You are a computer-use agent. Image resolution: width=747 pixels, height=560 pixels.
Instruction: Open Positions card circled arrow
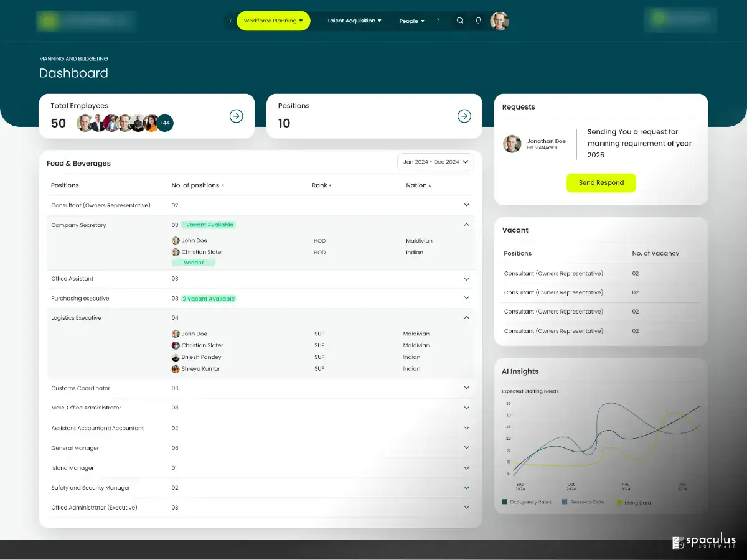coord(464,116)
